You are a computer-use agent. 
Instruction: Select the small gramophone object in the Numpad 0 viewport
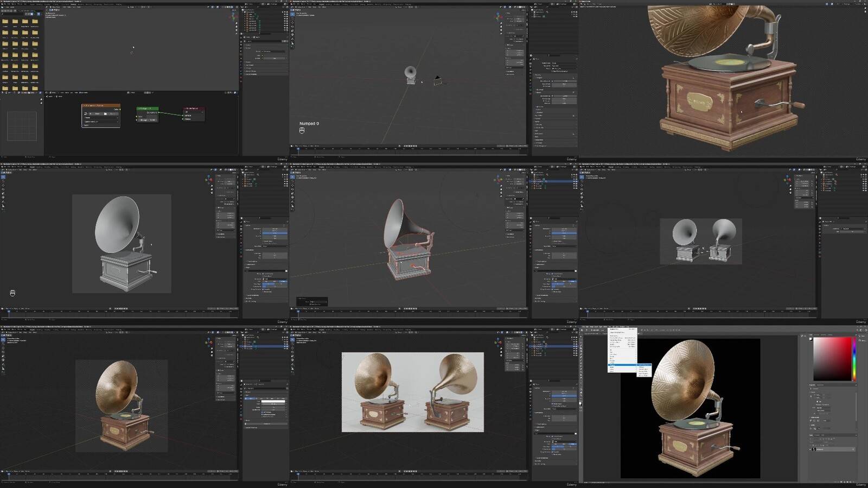tap(411, 74)
